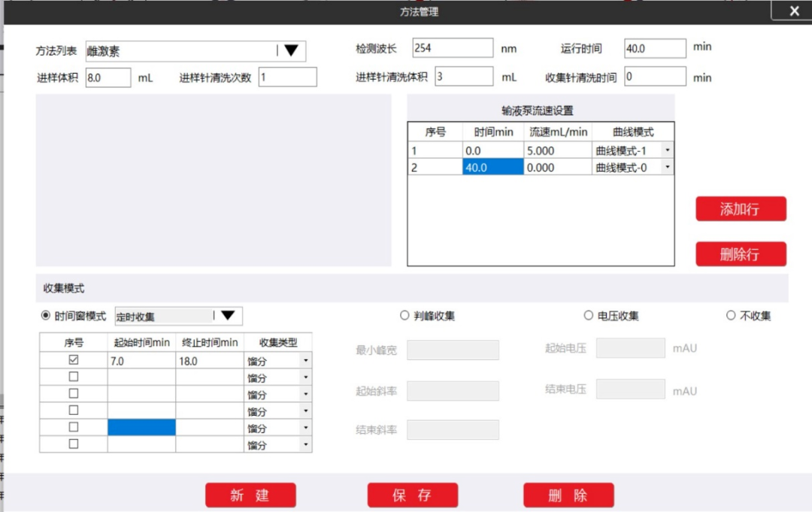Click the 新建 button to create new method

click(x=250, y=495)
